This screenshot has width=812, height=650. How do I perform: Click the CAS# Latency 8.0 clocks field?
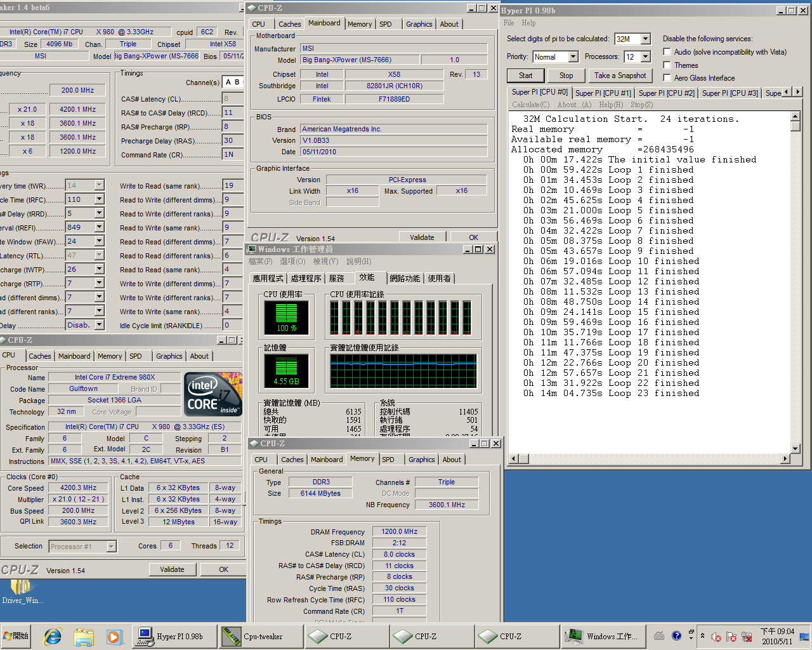(x=399, y=554)
